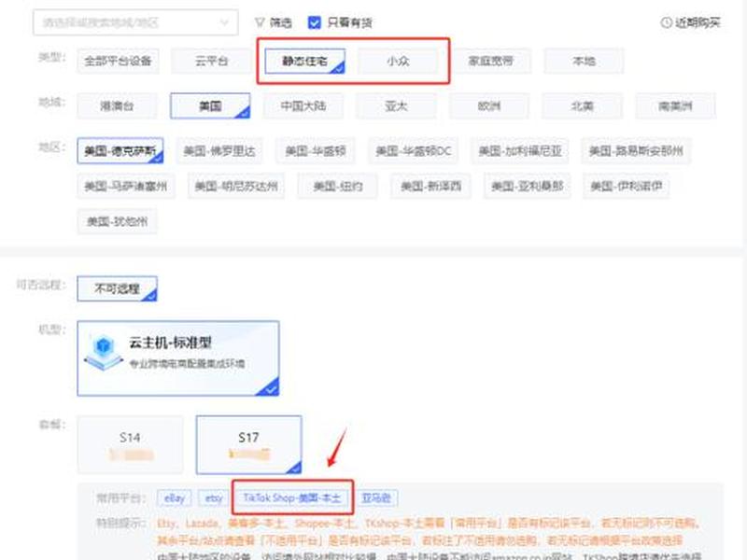Choose the 美国-加利福尼亚 region
Viewport: 747px width, 560px height.
(x=520, y=151)
